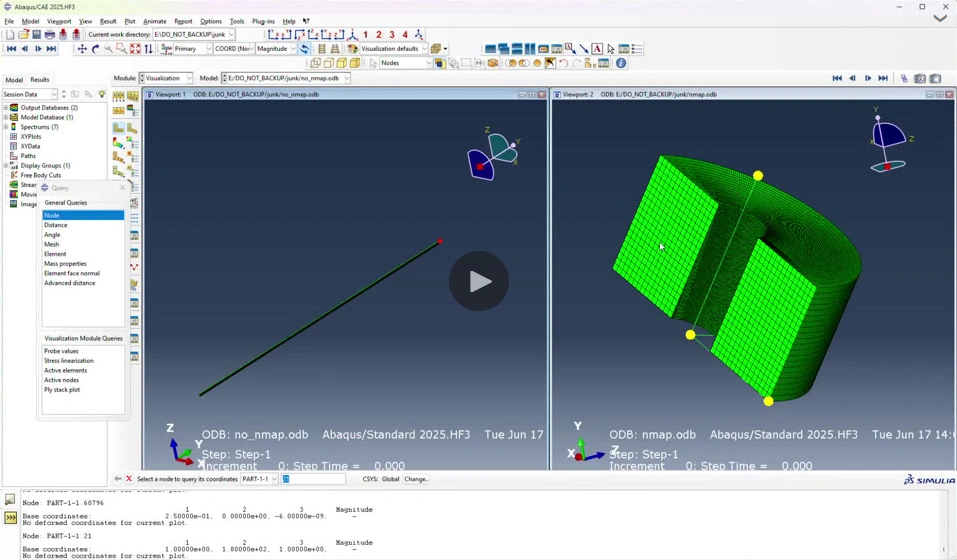Click the cascade viewports icon
957x560 pixels.
[x=504, y=49]
